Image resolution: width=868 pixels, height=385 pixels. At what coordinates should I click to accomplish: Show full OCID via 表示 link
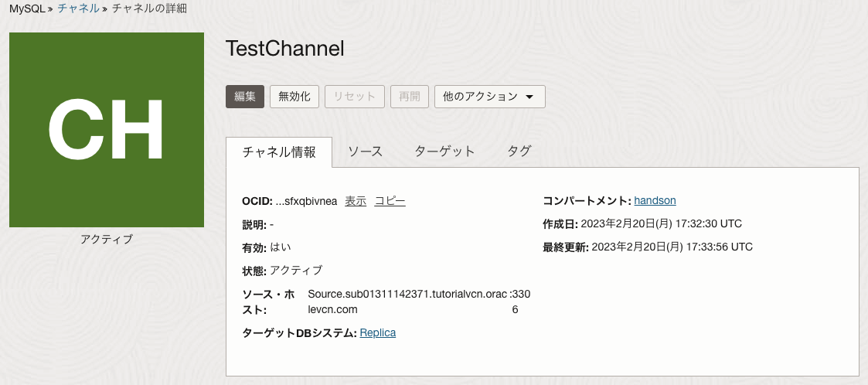click(x=356, y=201)
